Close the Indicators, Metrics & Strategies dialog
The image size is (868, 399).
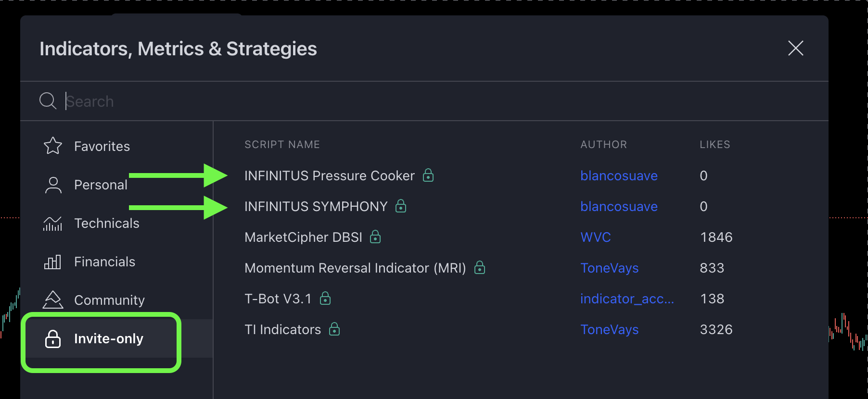point(796,48)
